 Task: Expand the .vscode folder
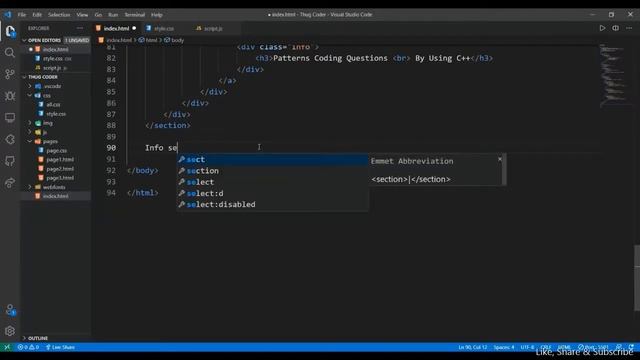coord(30,86)
